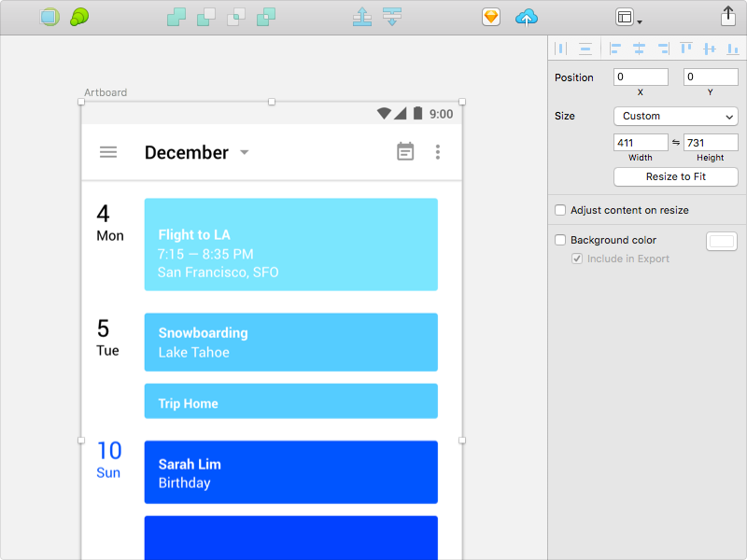The width and height of the screenshot is (747, 560).
Task: Click the Bring Forward toolbar icon
Action: point(362,17)
